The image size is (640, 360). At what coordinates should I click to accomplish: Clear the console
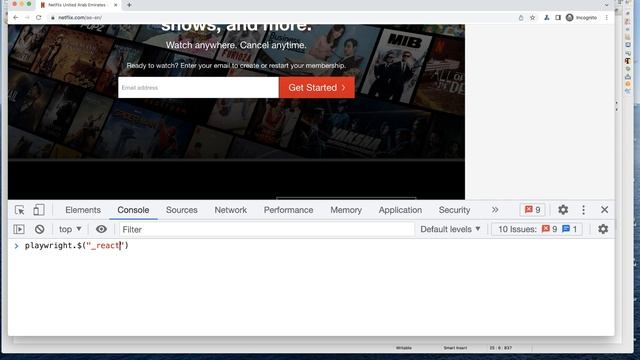(40, 229)
